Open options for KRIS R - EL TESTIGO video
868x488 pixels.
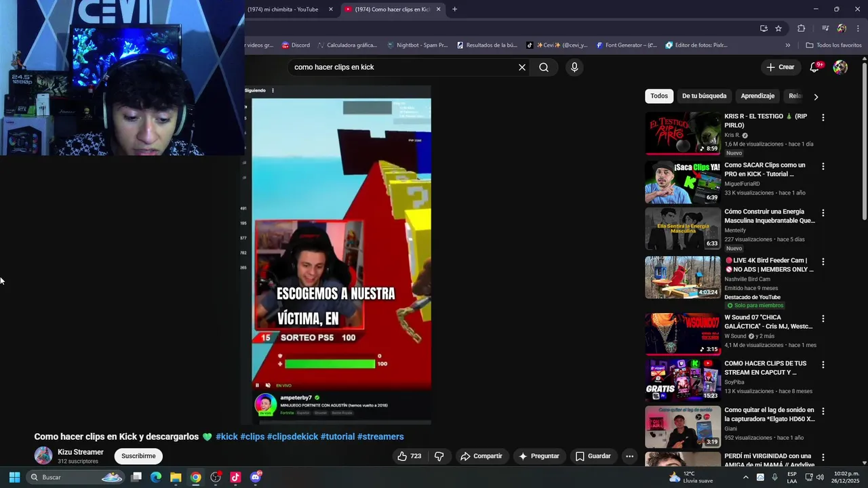(823, 117)
